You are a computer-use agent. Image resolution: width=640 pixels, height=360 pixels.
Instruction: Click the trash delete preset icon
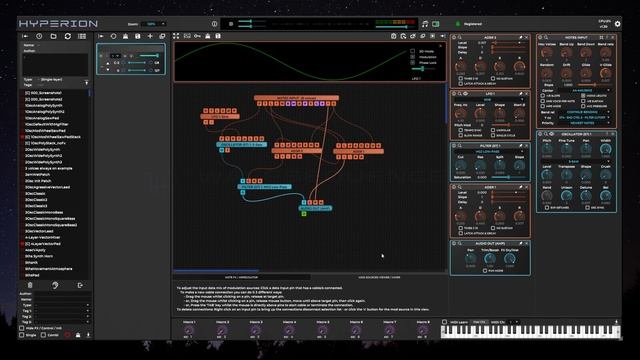(30, 285)
